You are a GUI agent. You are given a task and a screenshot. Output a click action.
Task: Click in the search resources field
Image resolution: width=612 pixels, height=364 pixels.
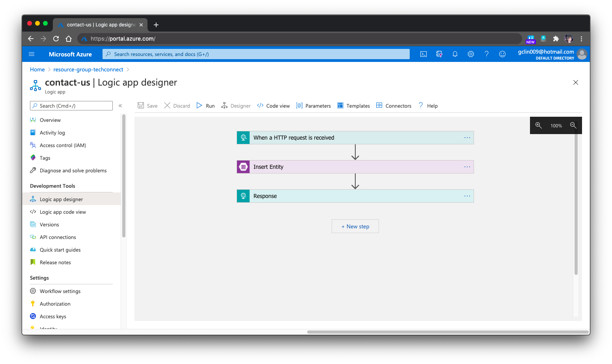click(x=256, y=54)
